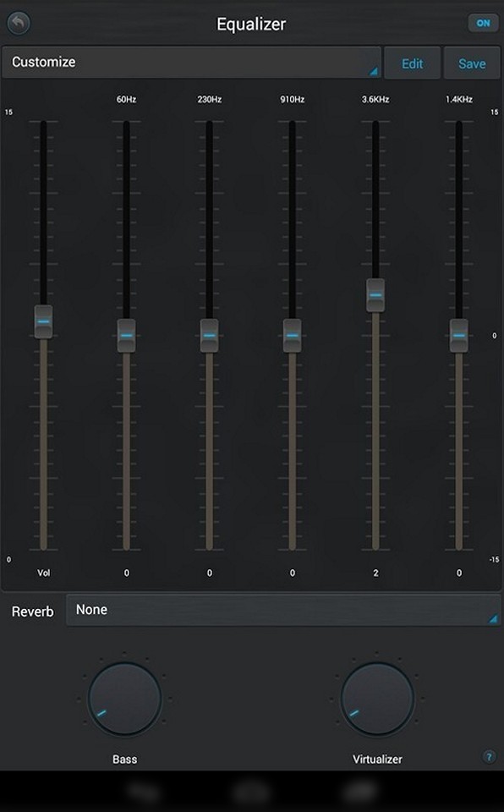Click the 1.4KHz band slider handle
Screen dimensions: 504x812
click(459, 336)
